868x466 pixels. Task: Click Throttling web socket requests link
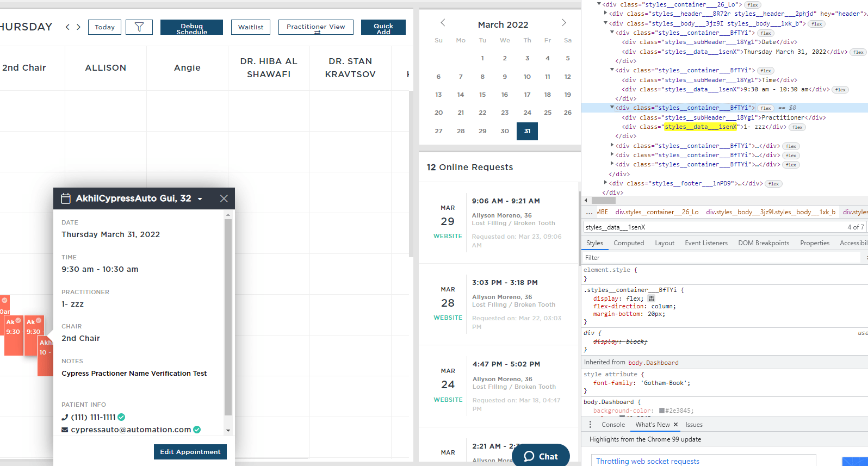648,461
